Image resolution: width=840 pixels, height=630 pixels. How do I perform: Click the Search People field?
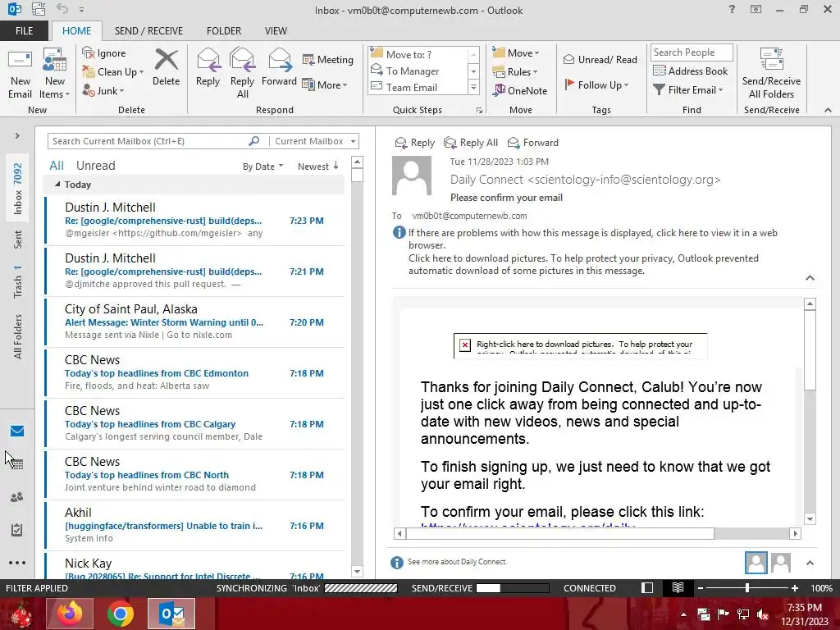tap(691, 52)
